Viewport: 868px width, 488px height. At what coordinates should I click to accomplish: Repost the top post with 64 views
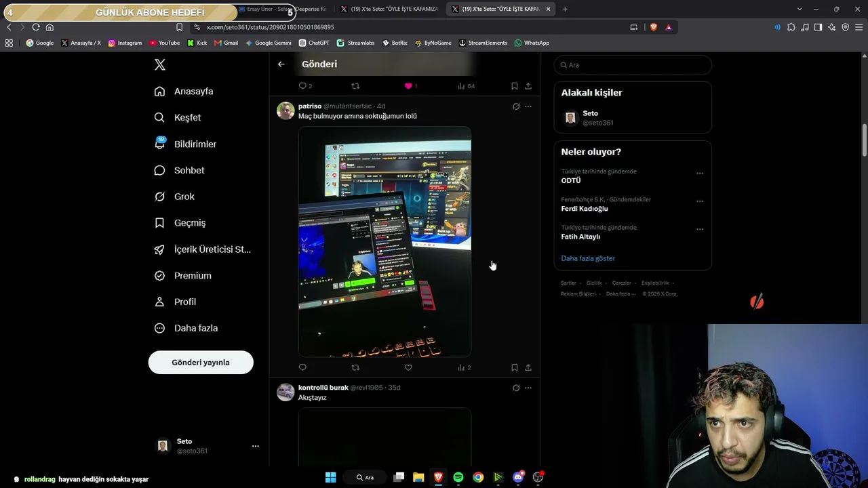pos(355,86)
